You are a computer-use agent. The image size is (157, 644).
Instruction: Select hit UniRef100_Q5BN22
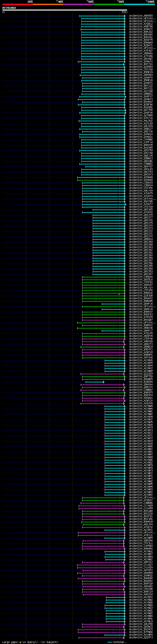[x=141, y=94]
